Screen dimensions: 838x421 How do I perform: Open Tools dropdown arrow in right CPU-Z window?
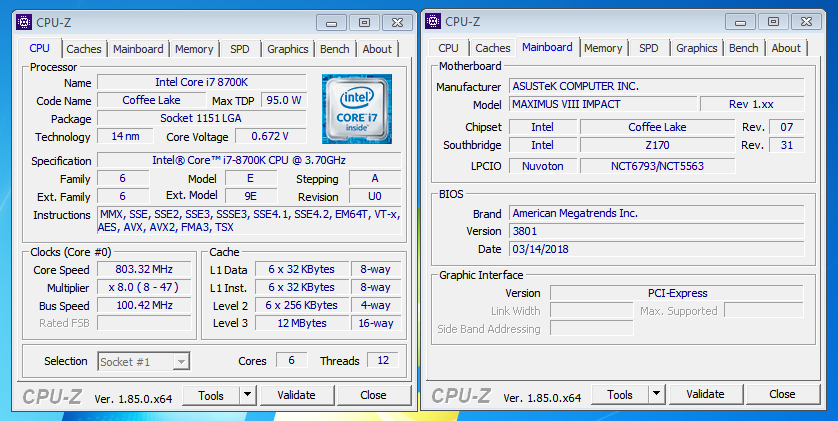[656, 394]
